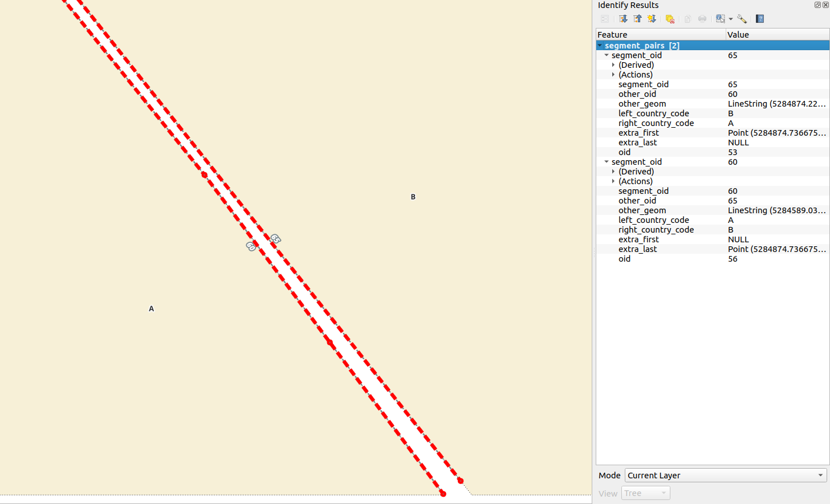
Task: Open the Identify Results help
Action: 760,19
